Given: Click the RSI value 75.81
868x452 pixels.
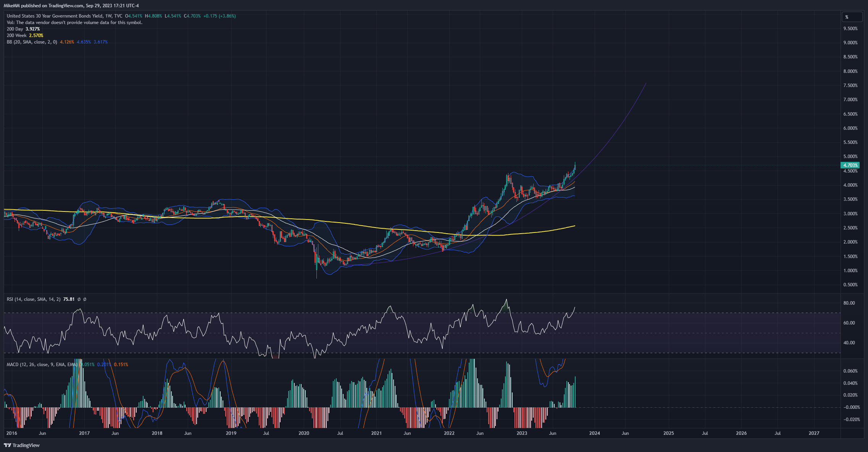Looking at the screenshot, I should point(69,299).
